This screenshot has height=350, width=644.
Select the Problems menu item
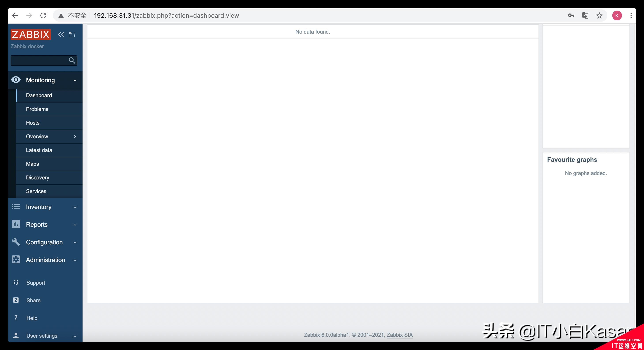[x=37, y=109]
